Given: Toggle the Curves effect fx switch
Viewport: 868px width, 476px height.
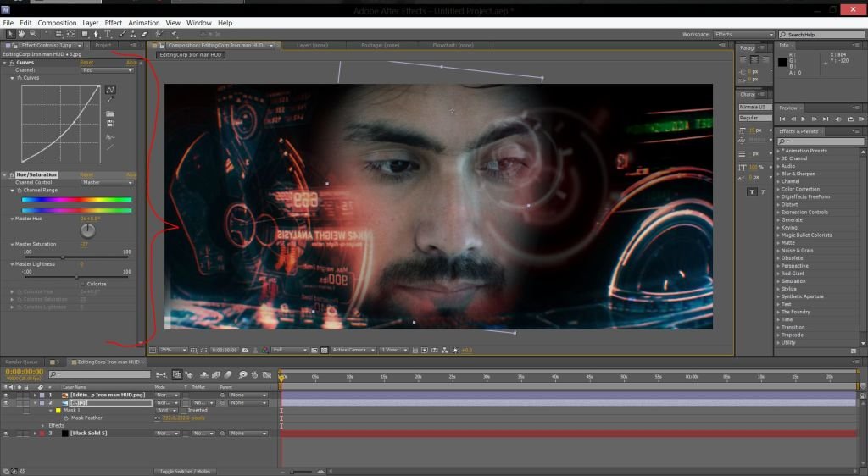Looking at the screenshot, I should 12,63.
